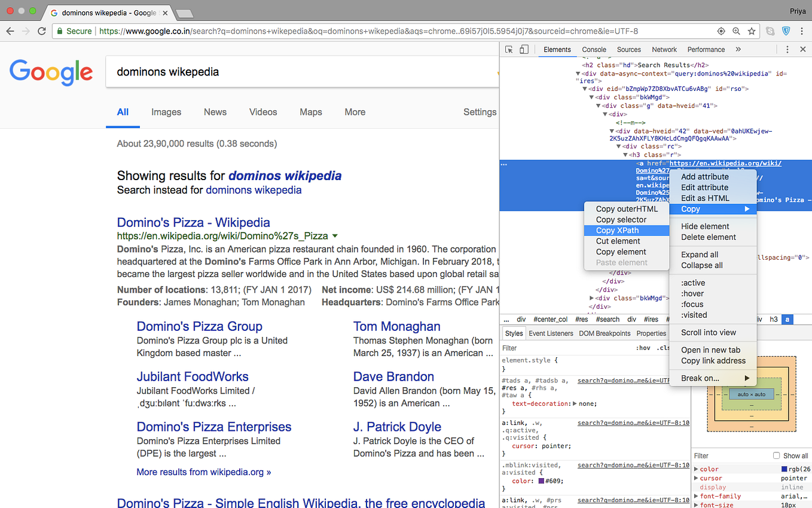Bookmark this page with the star icon
The height and width of the screenshot is (508, 812).
(x=752, y=31)
